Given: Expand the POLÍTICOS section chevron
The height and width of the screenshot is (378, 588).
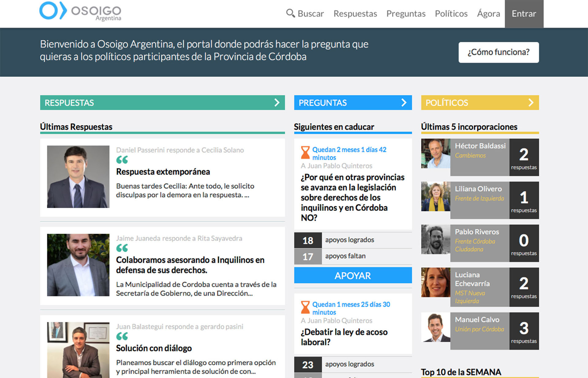Looking at the screenshot, I should [531, 103].
